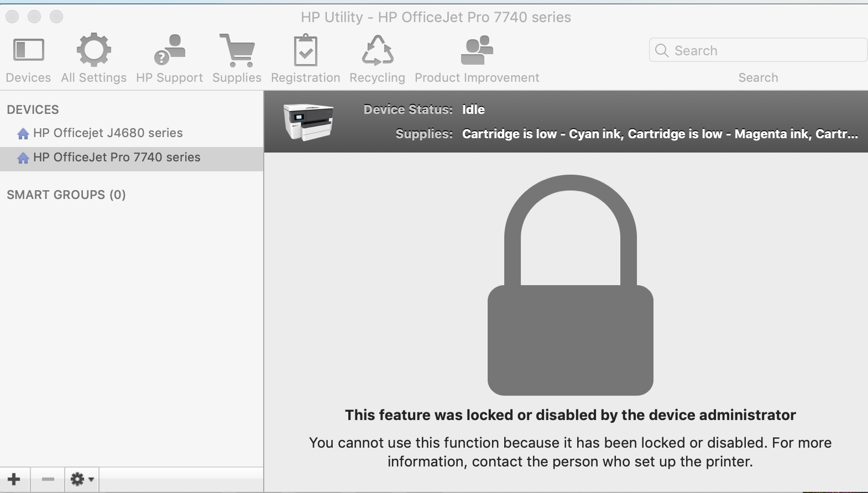Click the Supplies shopping cart icon
The height and width of the screenshot is (493, 868).
237,50
